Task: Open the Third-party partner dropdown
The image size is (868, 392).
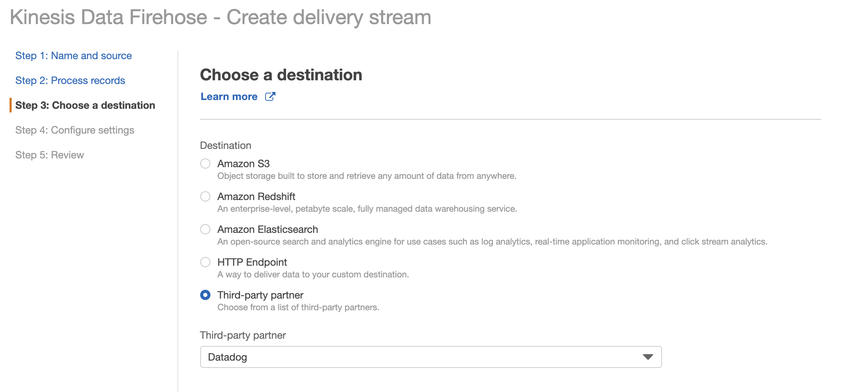Action: (431, 357)
